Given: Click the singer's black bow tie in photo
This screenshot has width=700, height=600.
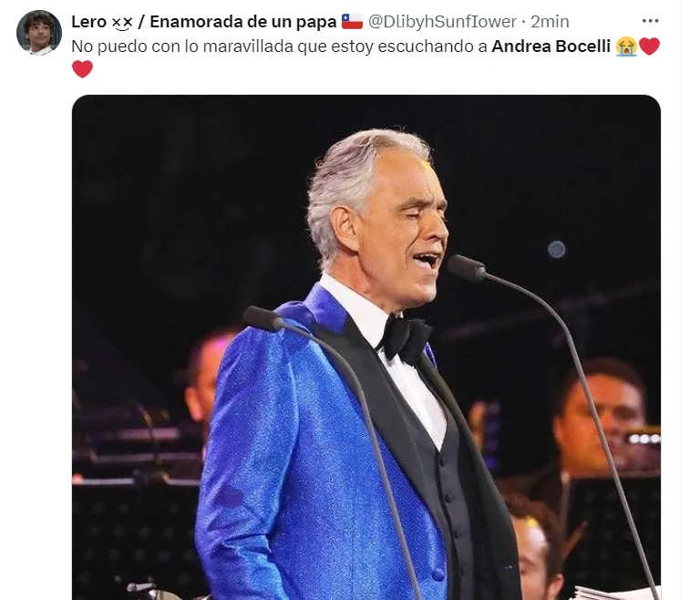Looking at the screenshot, I should 406,338.
